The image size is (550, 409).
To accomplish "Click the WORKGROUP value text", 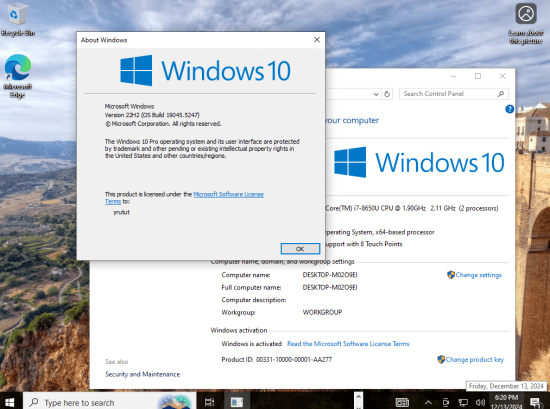I will click(322, 312).
